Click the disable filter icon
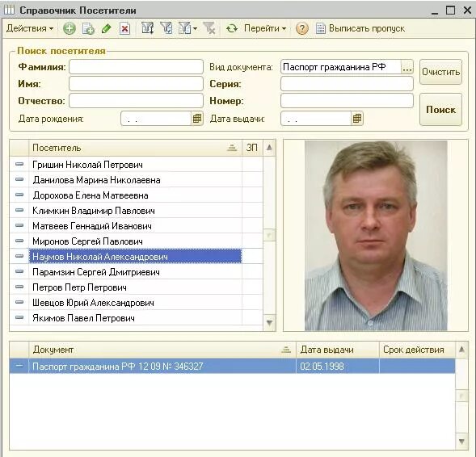The width and height of the screenshot is (476, 457). [x=209, y=28]
